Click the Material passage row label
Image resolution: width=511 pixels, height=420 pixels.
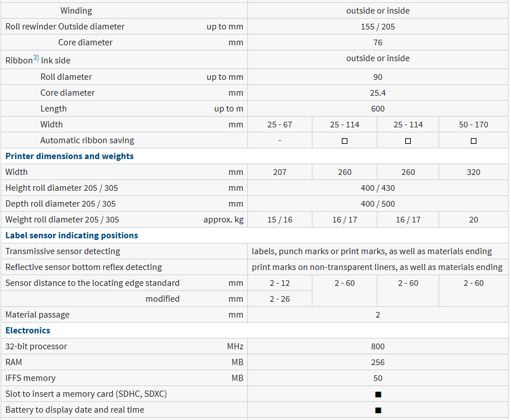point(37,315)
